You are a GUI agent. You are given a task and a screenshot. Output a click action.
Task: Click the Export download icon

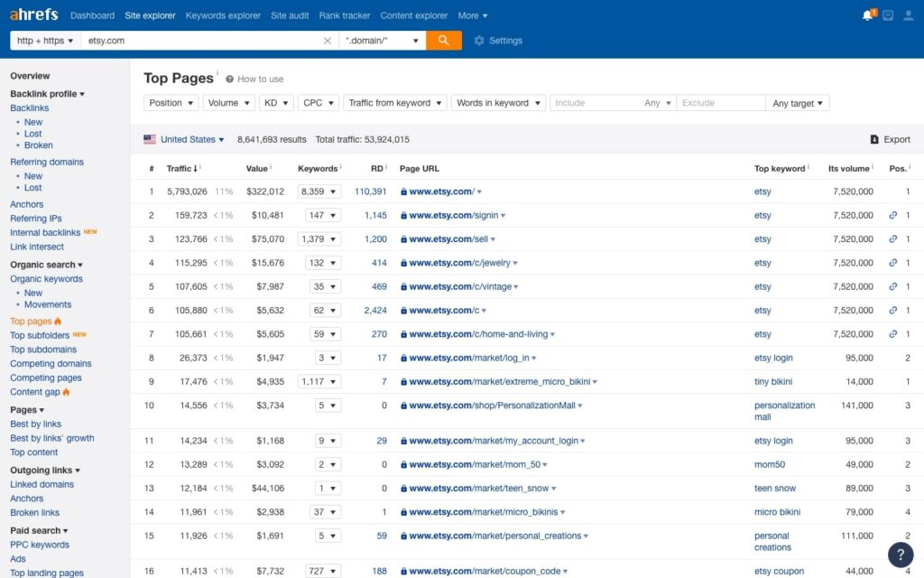click(874, 139)
